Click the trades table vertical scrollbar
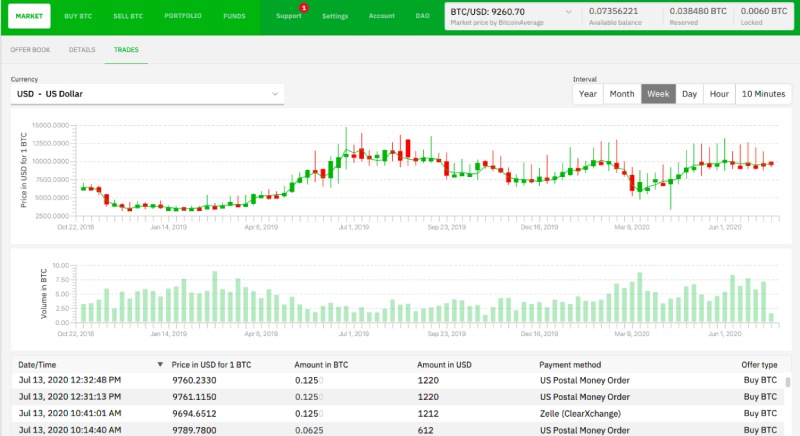The height and width of the screenshot is (436, 800). [788, 382]
